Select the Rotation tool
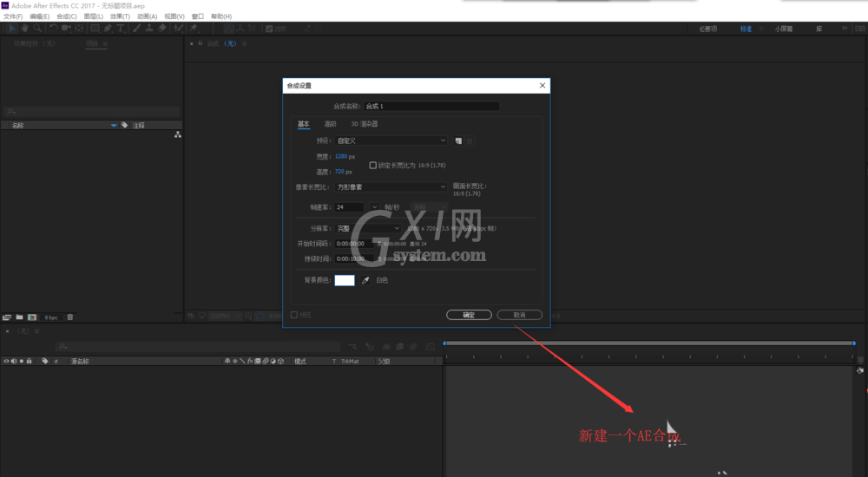Image resolution: width=868 pixels, height=477 pixels. 54,29
